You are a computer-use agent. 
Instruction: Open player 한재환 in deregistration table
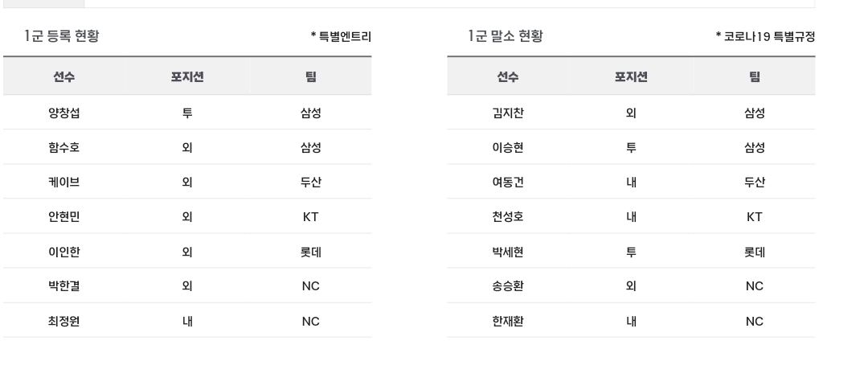tap(508, 321)
